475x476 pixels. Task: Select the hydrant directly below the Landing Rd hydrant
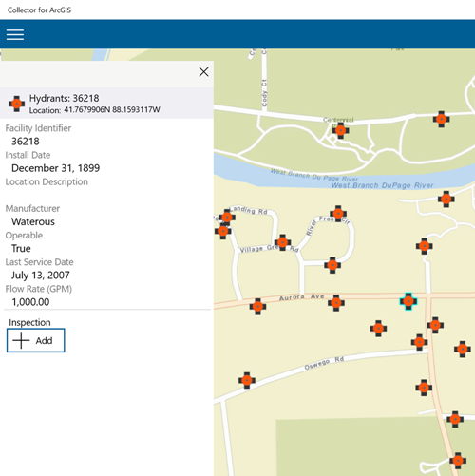tap(223, 231)
